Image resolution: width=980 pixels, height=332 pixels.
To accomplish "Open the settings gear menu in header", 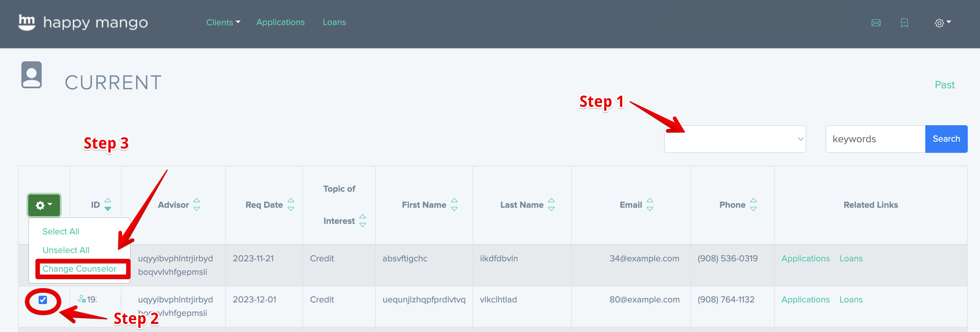I will pyautogui.click(x=942, y=23).
